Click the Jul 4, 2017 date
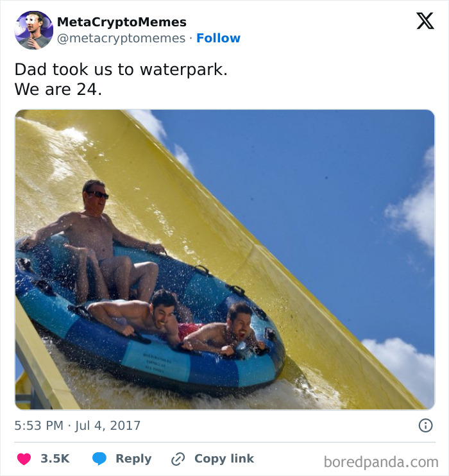Viewport: 449px width, 476px height. pos(108,425)
